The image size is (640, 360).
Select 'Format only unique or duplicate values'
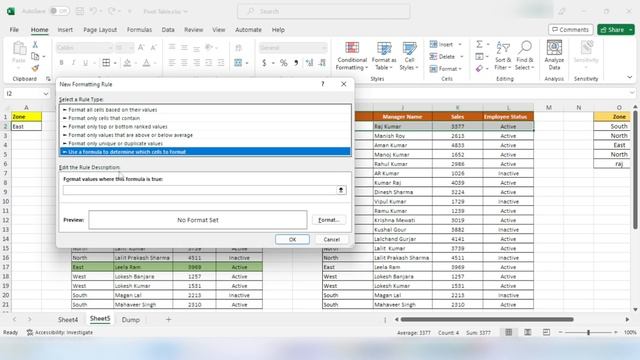click(205, 143)
